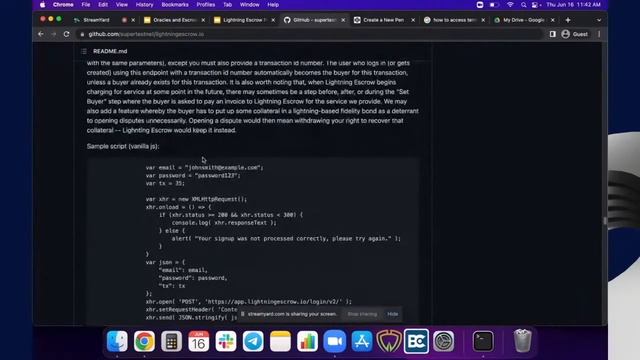This screenshot has width=640, height=360.
Task: Open the History menu
Action: point(144,5)
